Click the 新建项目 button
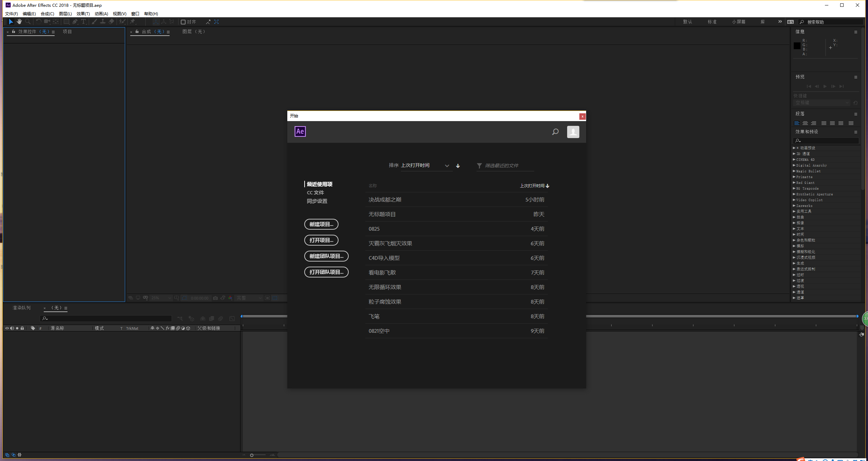This screenshot has height=461, width=868. click(x=321, y=224)
